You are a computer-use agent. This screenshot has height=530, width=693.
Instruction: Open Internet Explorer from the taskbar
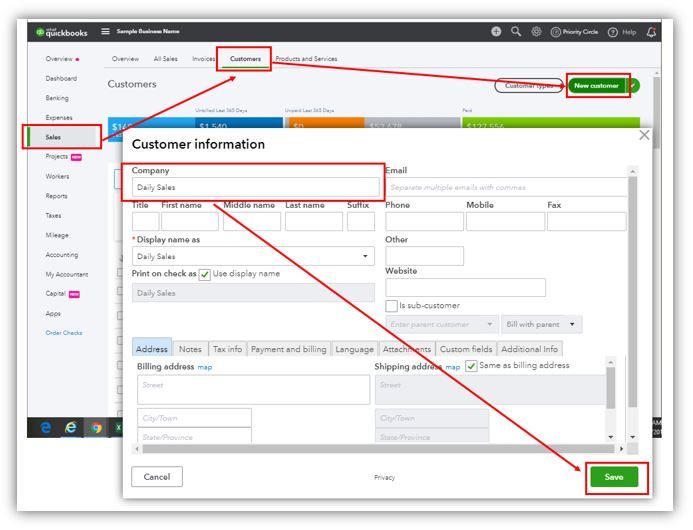[71, 427]
